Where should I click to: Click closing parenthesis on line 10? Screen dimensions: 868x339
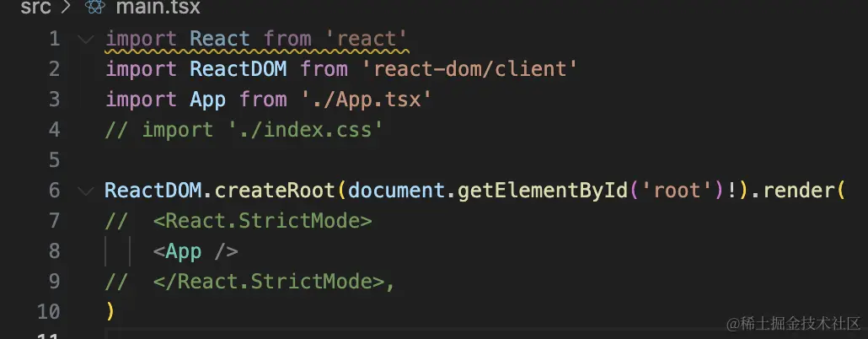click(110, 312)
